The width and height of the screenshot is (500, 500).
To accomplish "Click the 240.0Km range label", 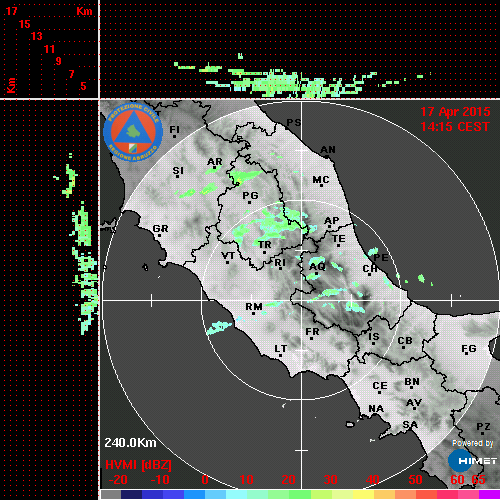I will (x=130, y=443).
